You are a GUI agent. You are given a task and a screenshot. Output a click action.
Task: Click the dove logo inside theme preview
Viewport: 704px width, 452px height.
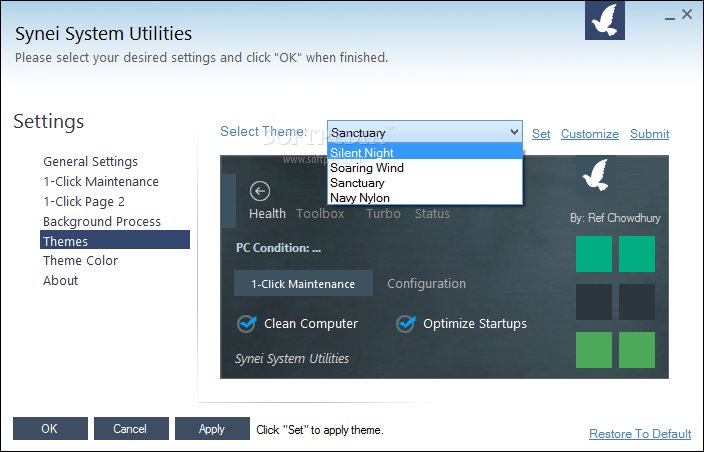[x=595, y=175]
